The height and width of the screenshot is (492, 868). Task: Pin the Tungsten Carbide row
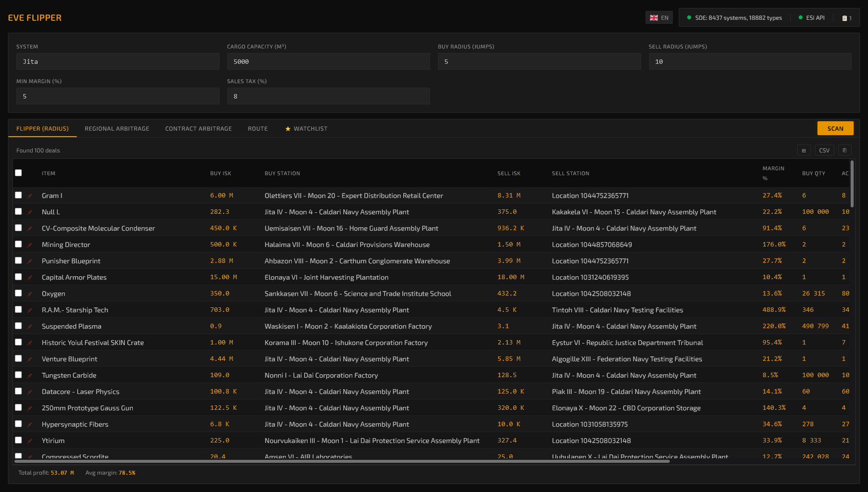[x=30, y=376]
